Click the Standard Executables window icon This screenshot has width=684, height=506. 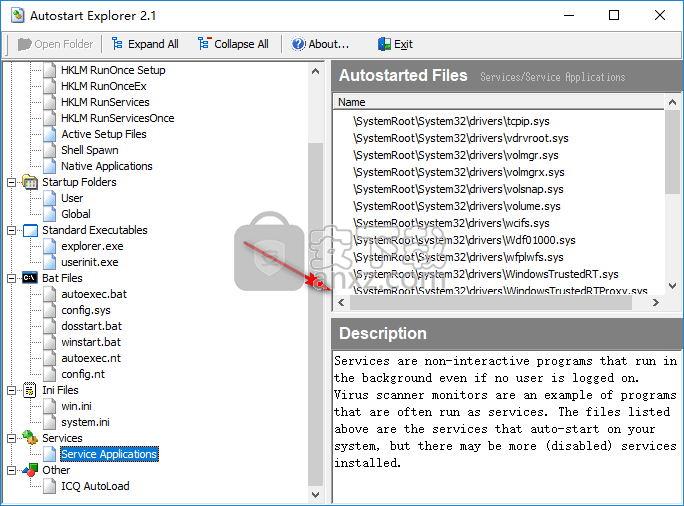[30, 230]
